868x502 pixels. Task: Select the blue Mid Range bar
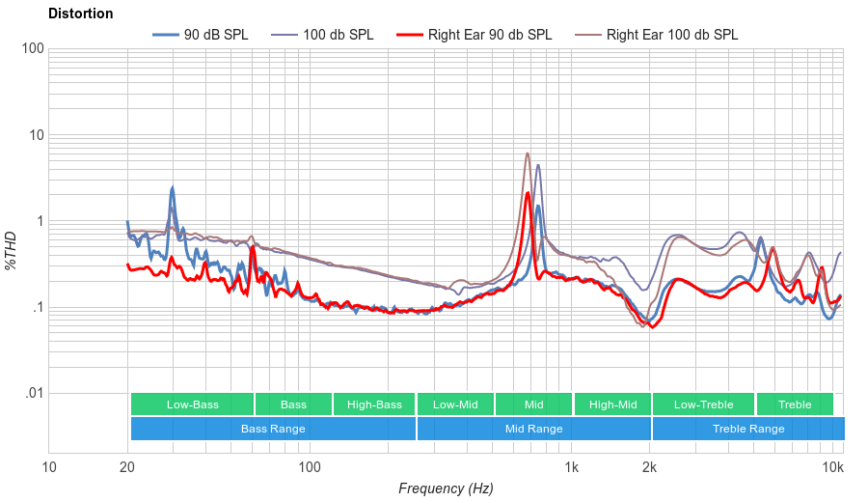[533, 429]
